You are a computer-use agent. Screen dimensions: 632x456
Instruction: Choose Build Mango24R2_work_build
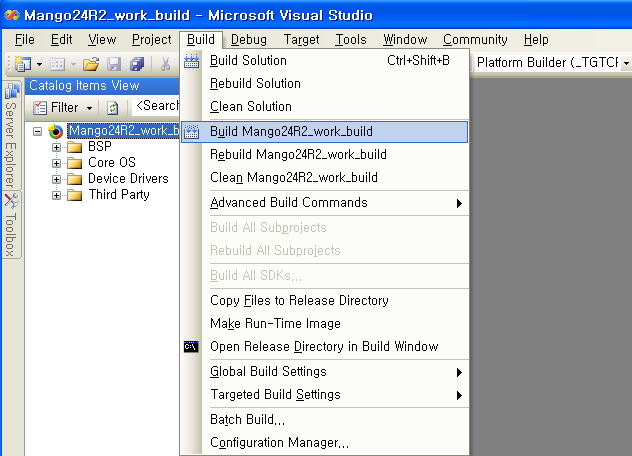pos(324,132)
